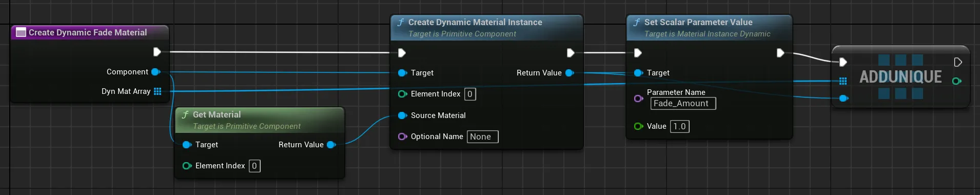
Task: Edit Create Dynamic Material Instance Element Index value
Action: pos(470,94)
